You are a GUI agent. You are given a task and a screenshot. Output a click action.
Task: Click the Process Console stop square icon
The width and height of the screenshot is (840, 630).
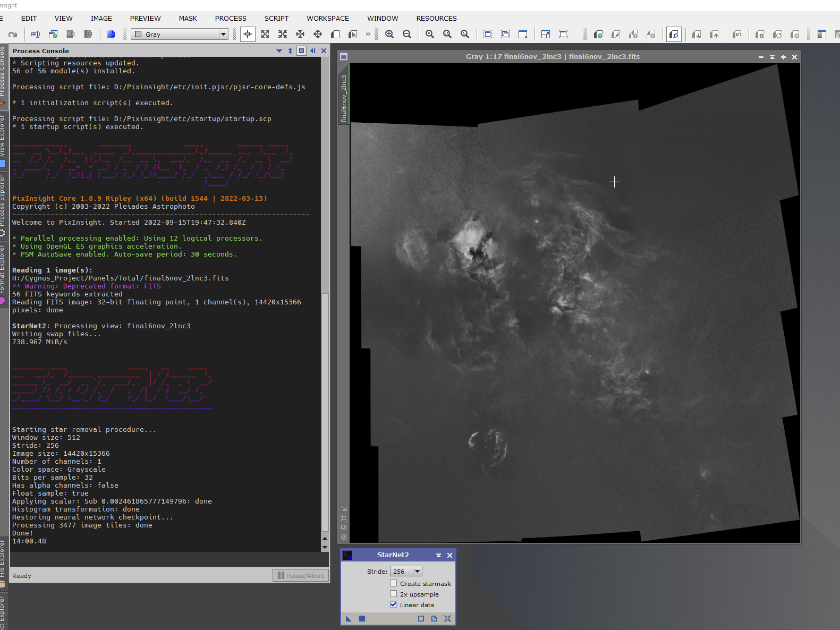pyautogui.click(x=301, y=51)
